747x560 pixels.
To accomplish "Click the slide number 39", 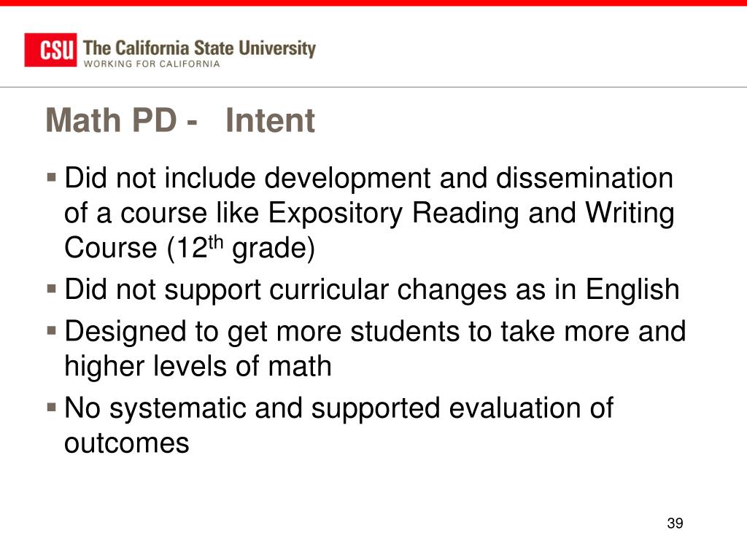I will point(675,523).
